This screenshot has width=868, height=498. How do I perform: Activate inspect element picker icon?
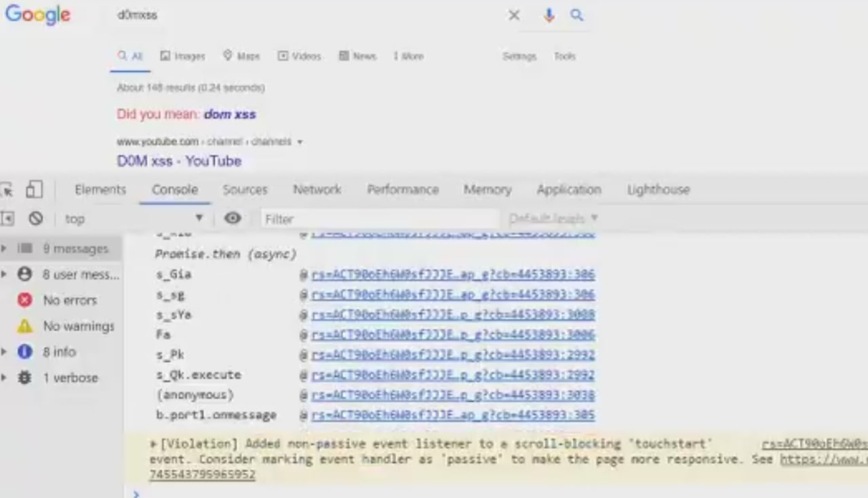tap(7, 190)
